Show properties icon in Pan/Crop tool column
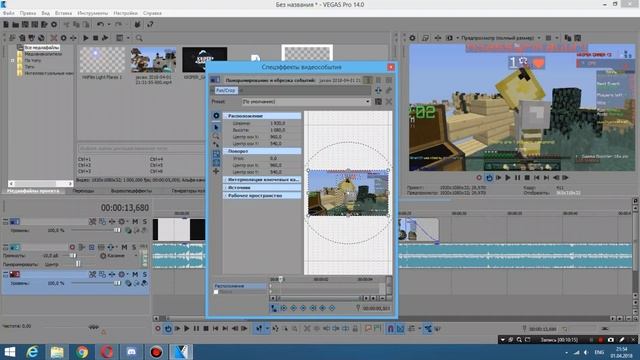The height and width of the screenshot is (360, 640). [216, 116]
